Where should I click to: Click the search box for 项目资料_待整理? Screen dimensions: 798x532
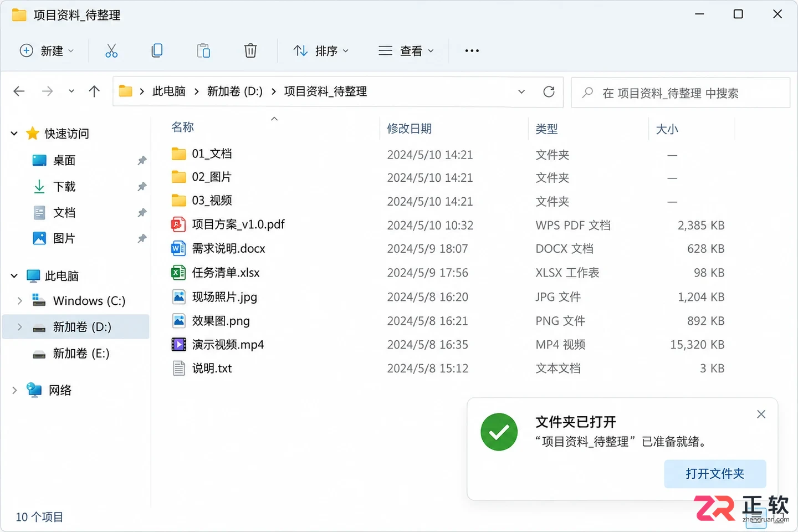(681, 93)
